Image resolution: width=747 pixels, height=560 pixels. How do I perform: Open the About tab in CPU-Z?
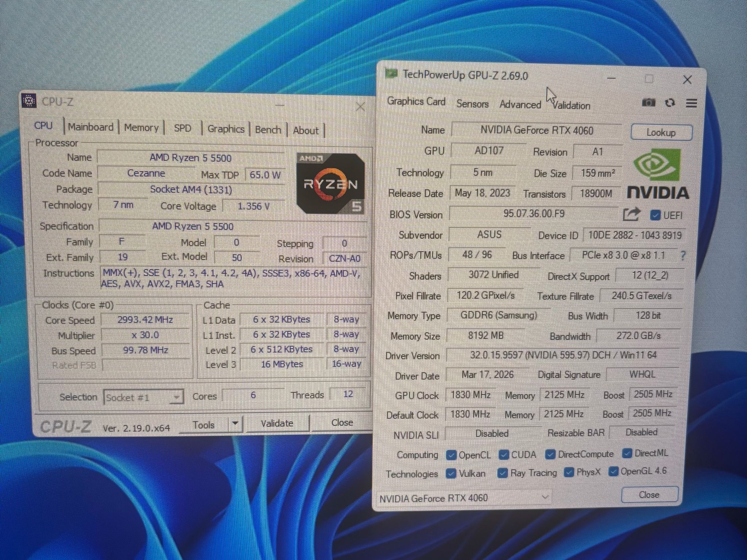[306, 131]
